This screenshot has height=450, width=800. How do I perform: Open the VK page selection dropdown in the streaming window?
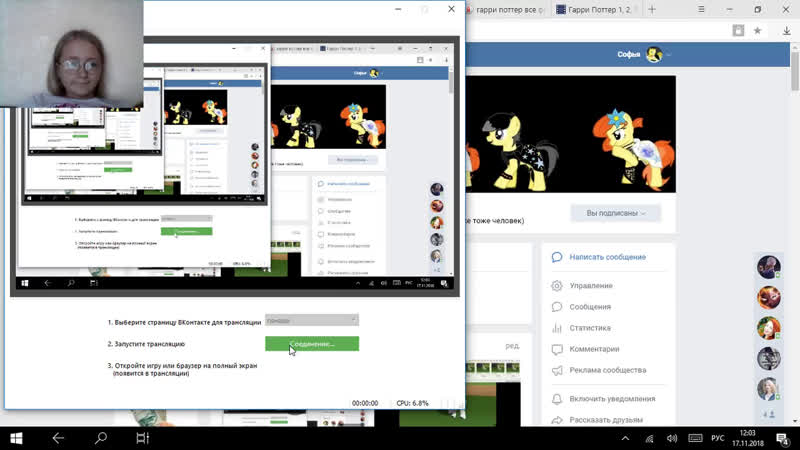pyautogui.click(x=312, y=320)
